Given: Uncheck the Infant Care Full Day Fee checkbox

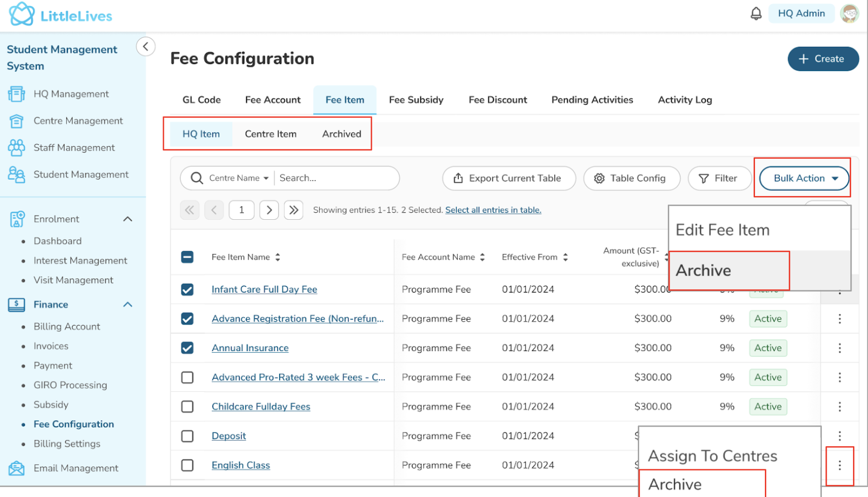Looking at the screenshot, I should (x=187, y=290).
